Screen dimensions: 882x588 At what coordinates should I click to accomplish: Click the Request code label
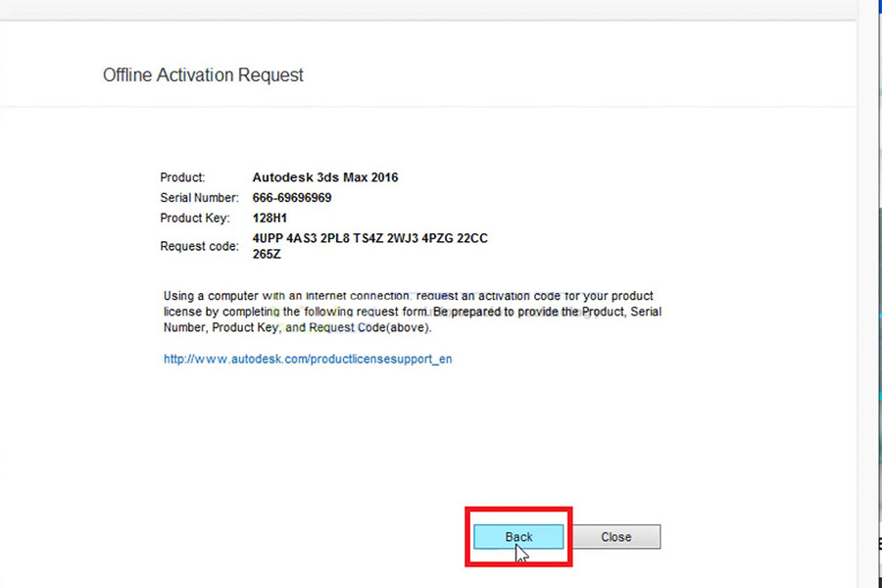point(199,246)
